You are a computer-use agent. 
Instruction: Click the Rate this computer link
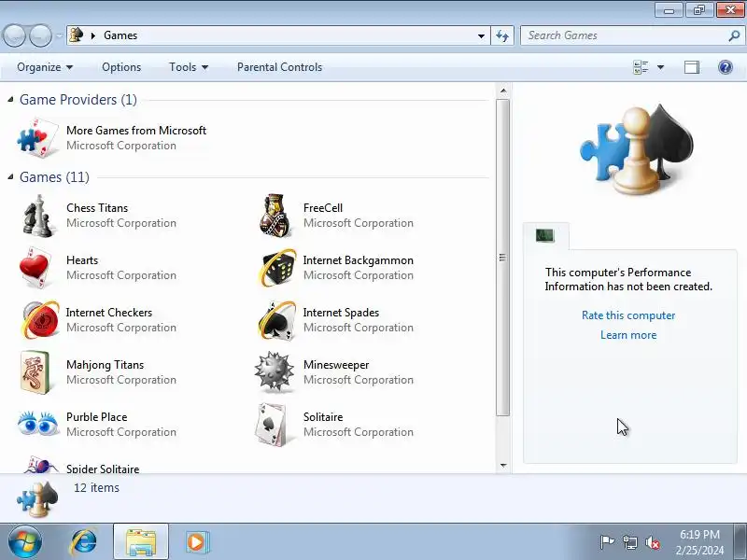click(x=628, y=315)
